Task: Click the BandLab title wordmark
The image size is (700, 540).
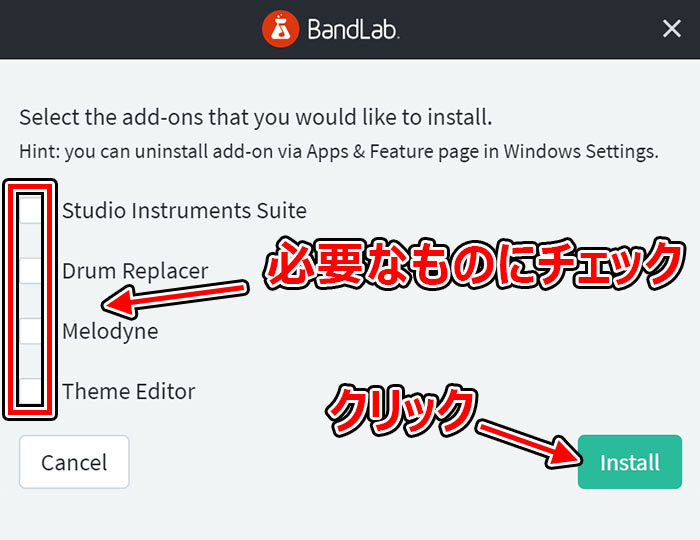Action: (353, 29)
